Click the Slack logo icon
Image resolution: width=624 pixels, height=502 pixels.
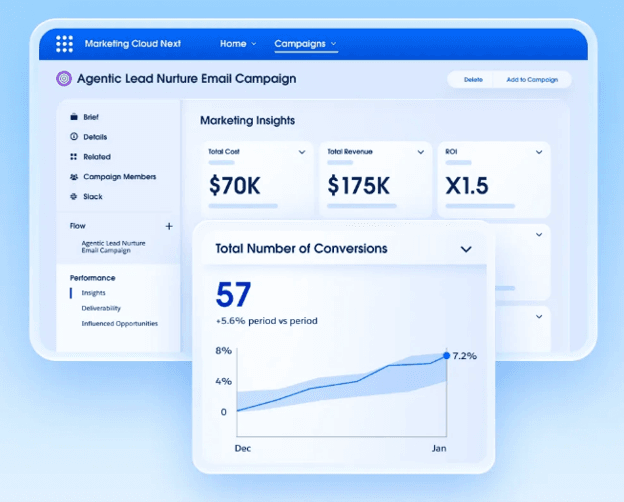74,196
